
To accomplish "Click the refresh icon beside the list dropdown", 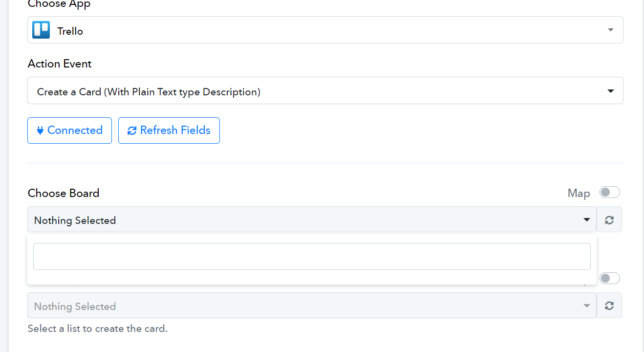I will [x=609, y=306].
